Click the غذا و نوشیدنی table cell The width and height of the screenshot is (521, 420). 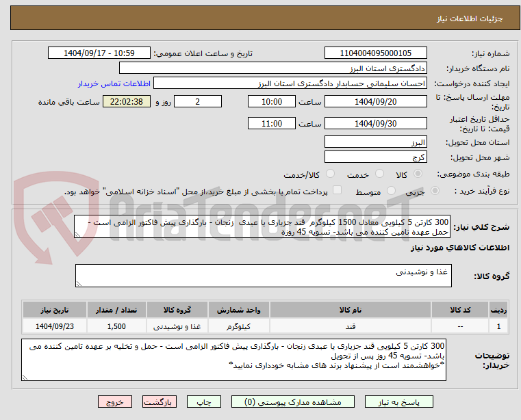pos(177,326)
